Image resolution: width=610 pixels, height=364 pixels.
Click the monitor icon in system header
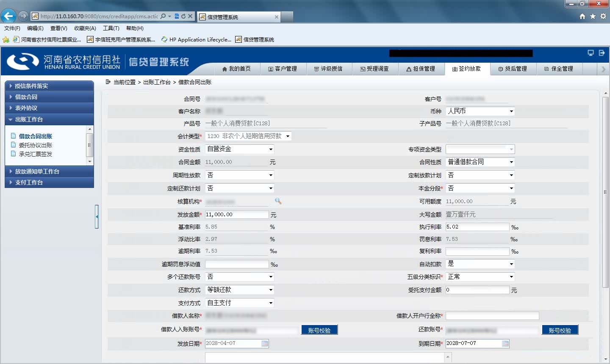591,53
